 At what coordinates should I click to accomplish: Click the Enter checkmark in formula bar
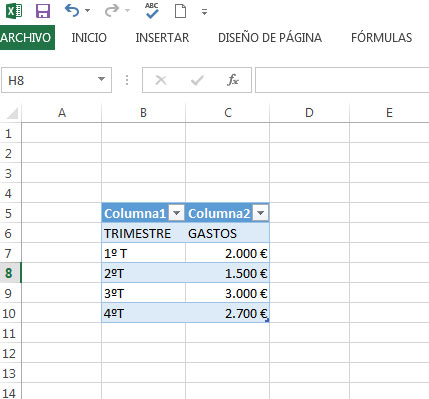point(197,80)
